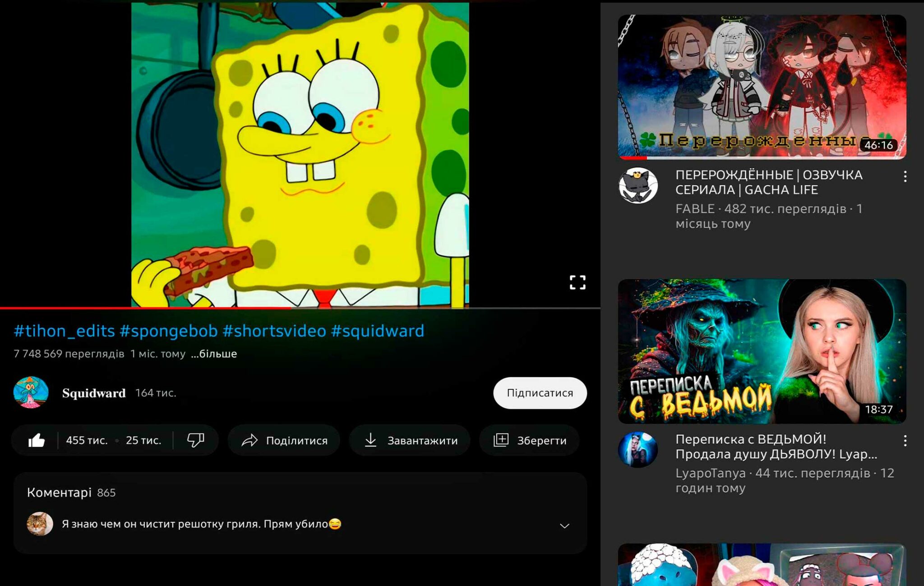924x586 pixels.
Task: Share the video via Поділитися
Action: tap(284, 440)
